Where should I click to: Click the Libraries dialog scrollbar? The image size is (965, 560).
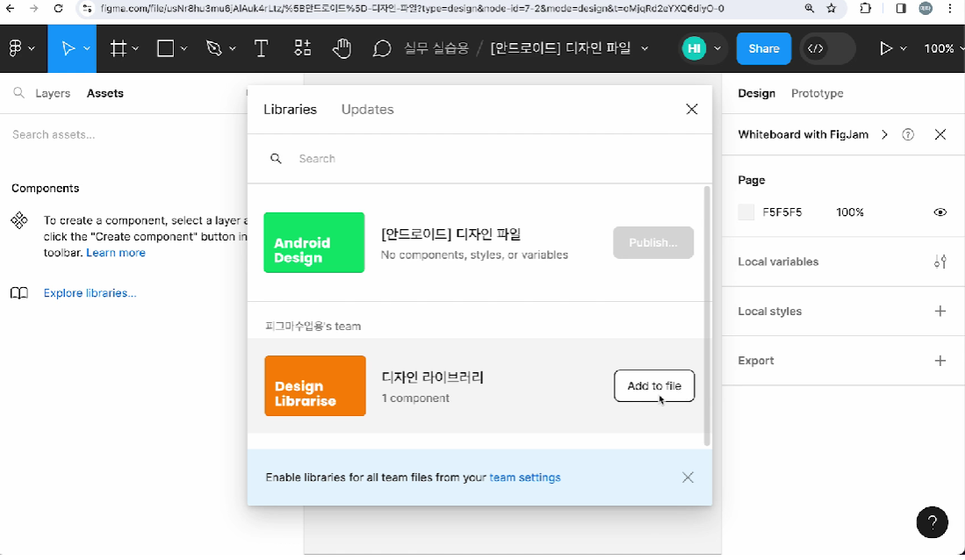tap(707, 316)
